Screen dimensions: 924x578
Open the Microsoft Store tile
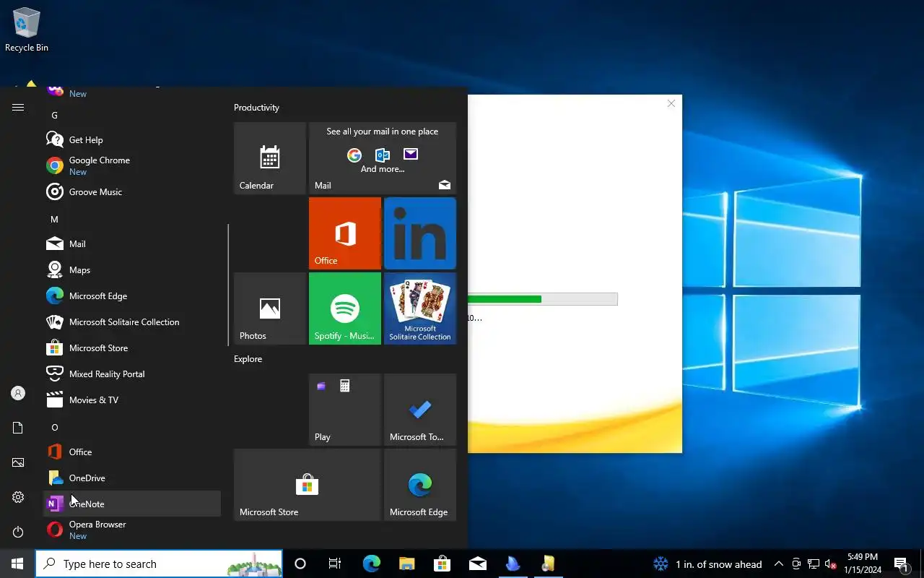pyautogui.click(x=308, y=485)
